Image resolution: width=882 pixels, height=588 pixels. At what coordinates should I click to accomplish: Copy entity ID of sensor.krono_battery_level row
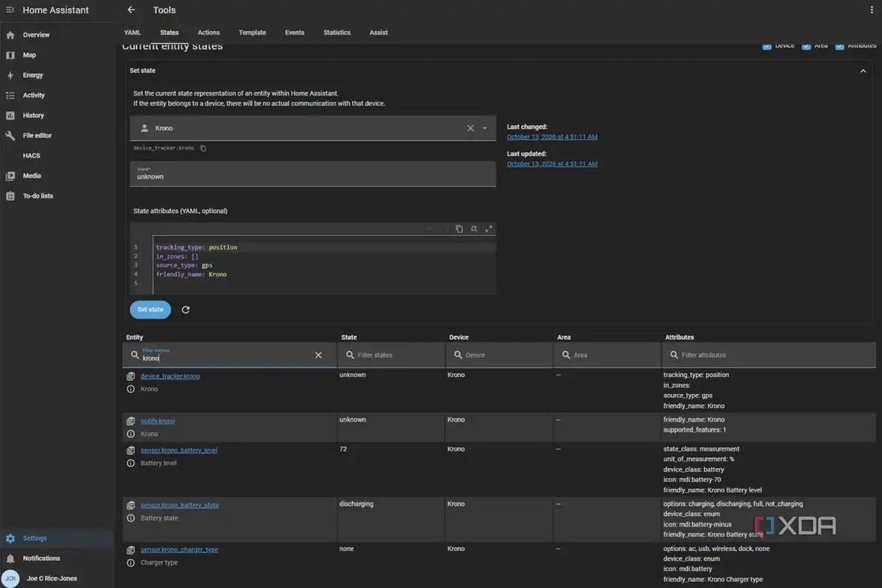(131, 450)
